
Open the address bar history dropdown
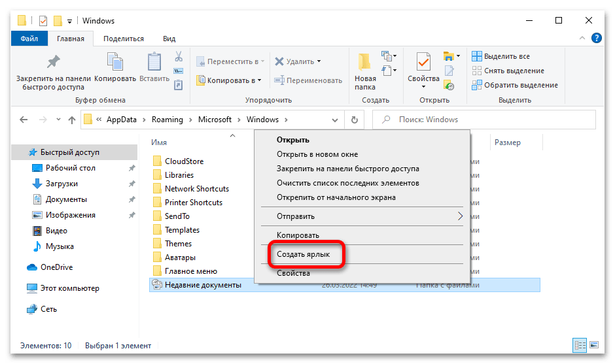click(x=334, y=120)
